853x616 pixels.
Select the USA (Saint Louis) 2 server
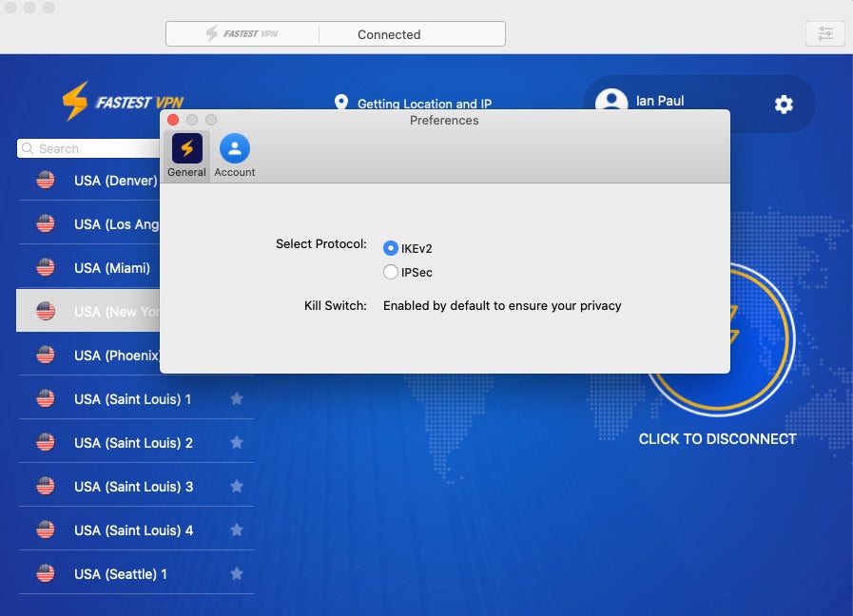[x=136, y=443]
